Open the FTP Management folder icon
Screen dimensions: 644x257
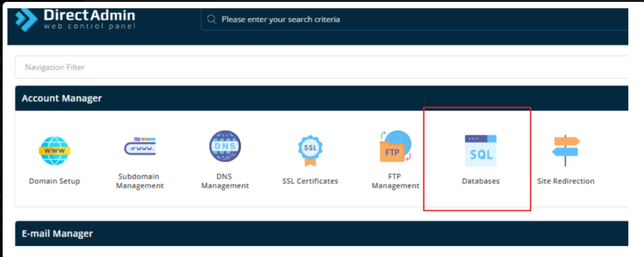(395, 147)
